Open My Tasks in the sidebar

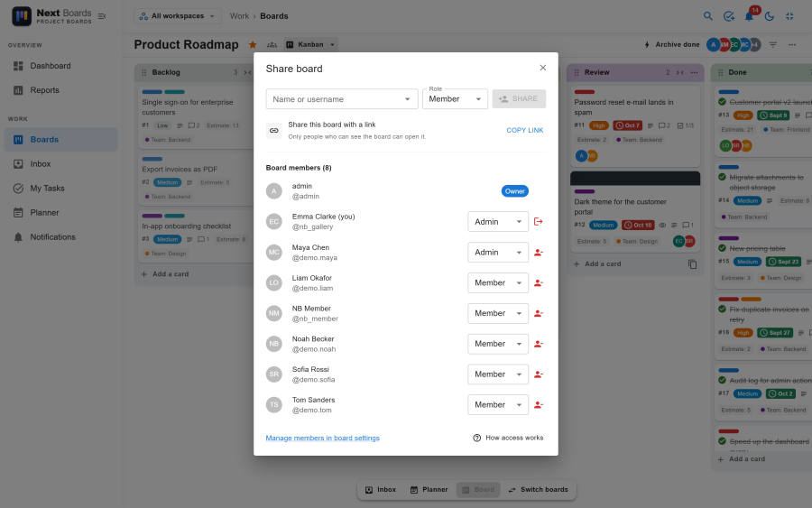point(61,188)
